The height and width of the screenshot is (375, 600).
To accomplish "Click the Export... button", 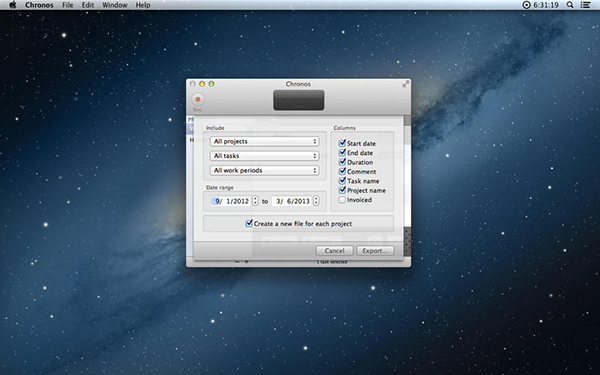I will [x=375, y=251].
